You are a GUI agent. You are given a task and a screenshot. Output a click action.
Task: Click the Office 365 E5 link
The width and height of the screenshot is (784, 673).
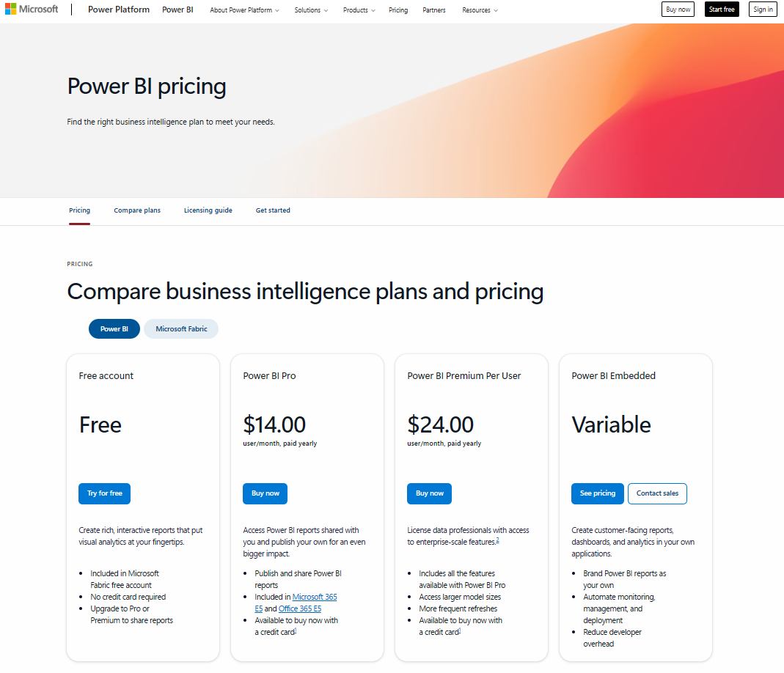click(x=299, y=608)
